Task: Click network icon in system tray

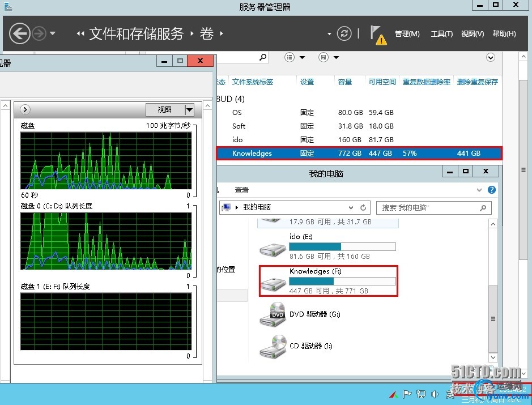Action: pyautogui.click(x=421, y=394)
